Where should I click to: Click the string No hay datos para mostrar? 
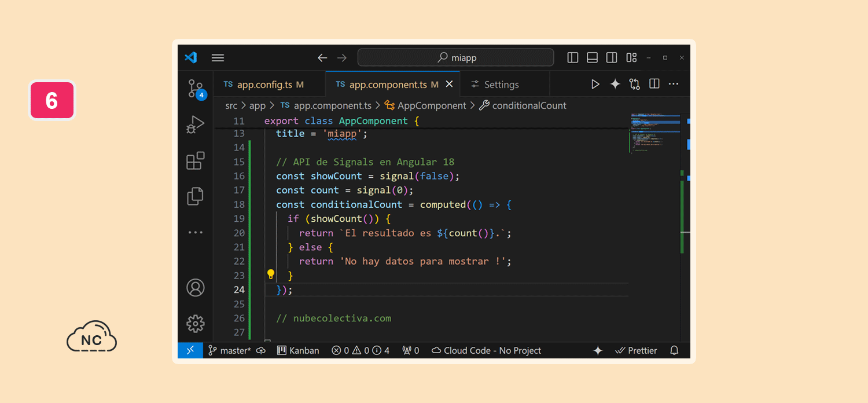[422, 261]
